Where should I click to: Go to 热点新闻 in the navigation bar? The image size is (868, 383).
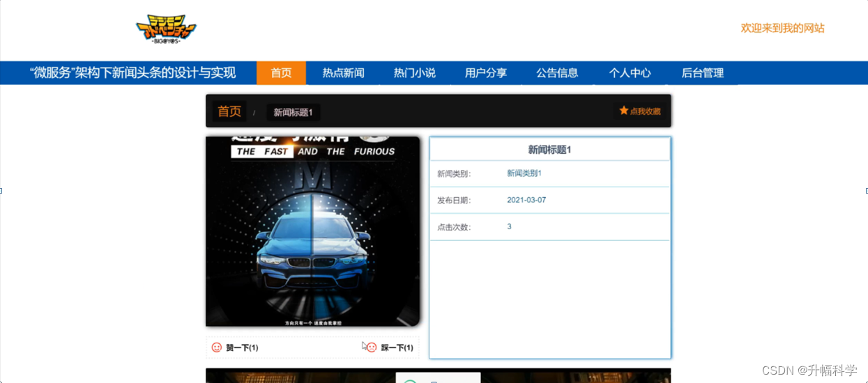[x=343, y=73]
